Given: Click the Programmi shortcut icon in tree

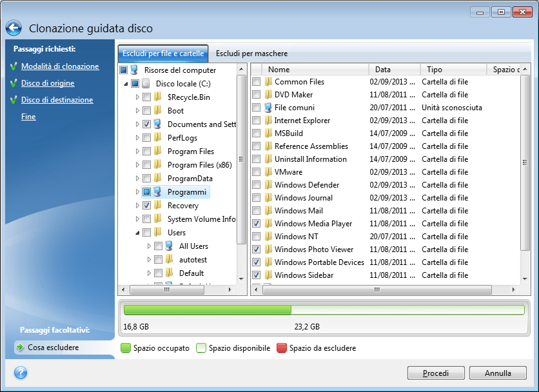Looking at the screenshot, I should 157,191.
